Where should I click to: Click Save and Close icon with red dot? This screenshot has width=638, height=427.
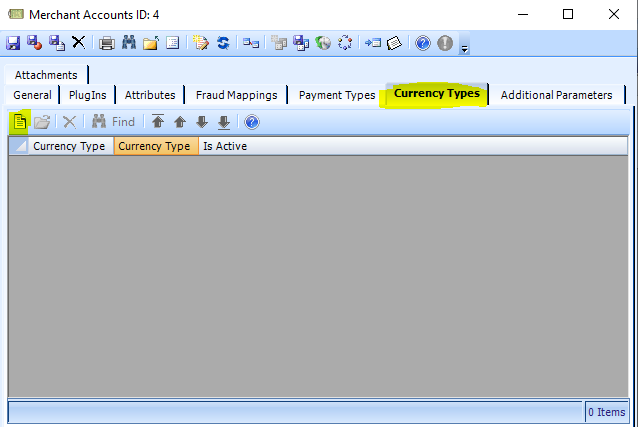[35, 43]
